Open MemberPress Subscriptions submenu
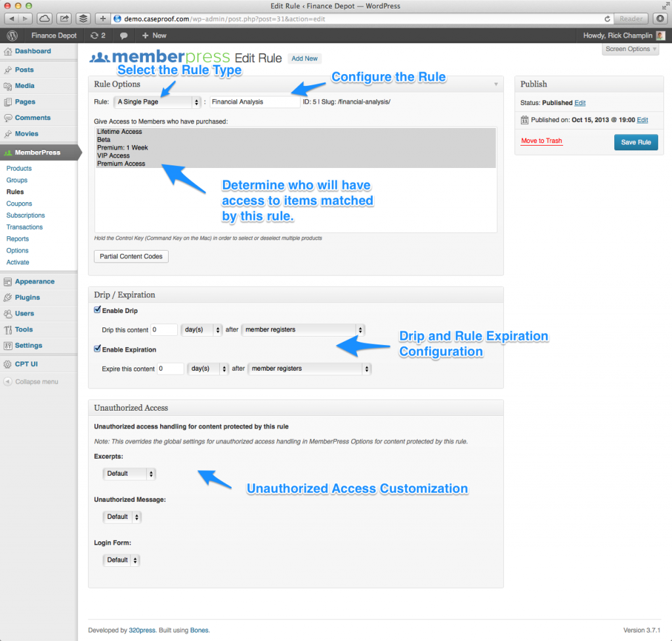The height and width of the screenshot is (641, 672). coord(26,215)
